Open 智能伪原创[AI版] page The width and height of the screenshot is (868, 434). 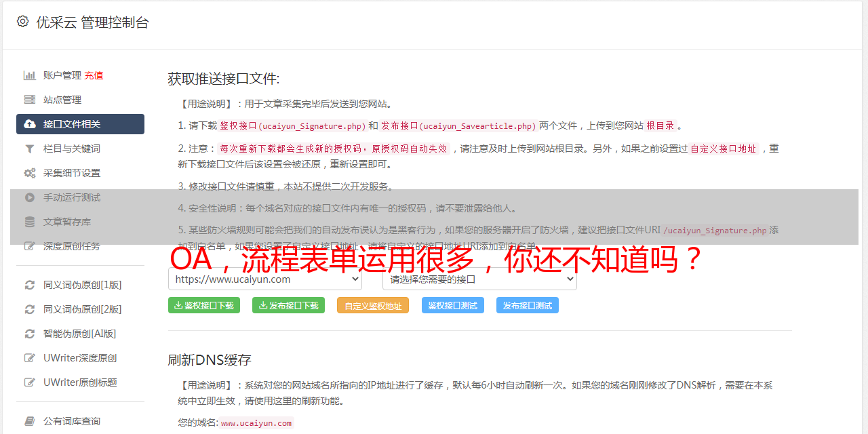[80, 334]
